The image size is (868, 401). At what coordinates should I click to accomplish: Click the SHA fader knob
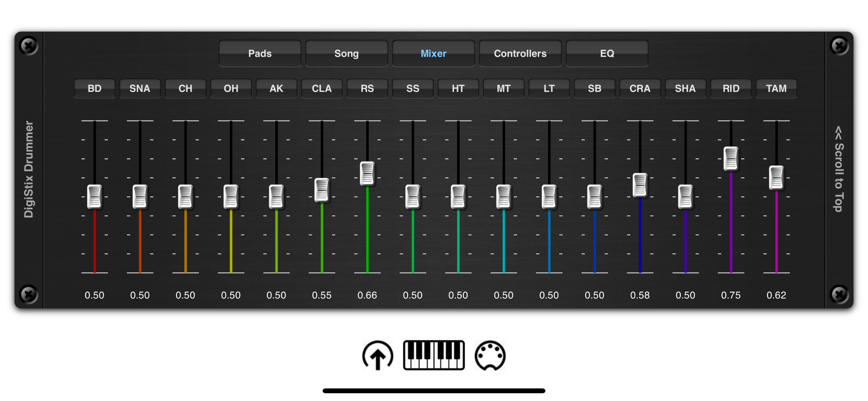685,196
